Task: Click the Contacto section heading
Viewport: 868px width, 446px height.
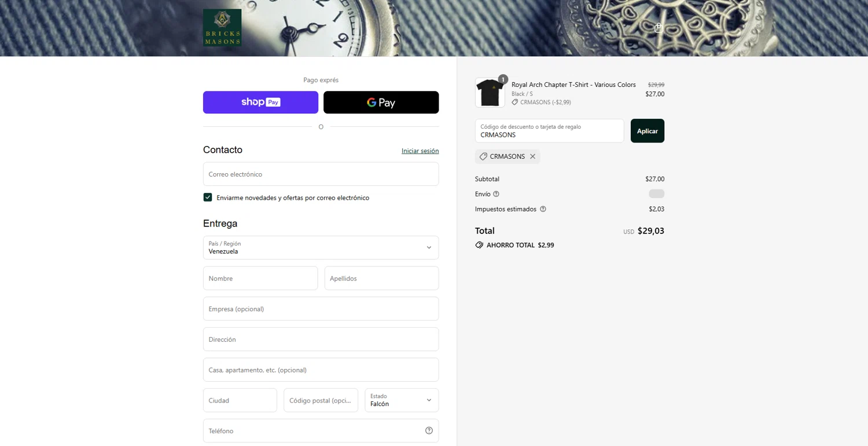Action: coord(223,149)
